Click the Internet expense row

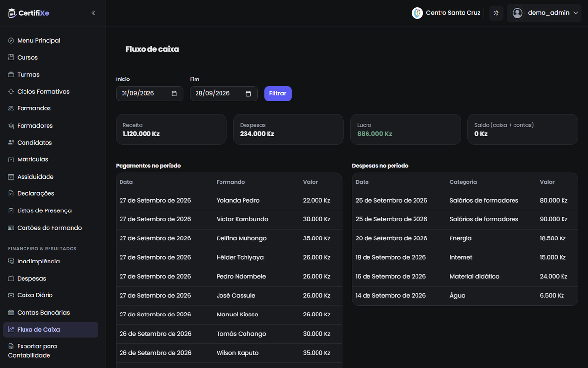tap(465, 258)
